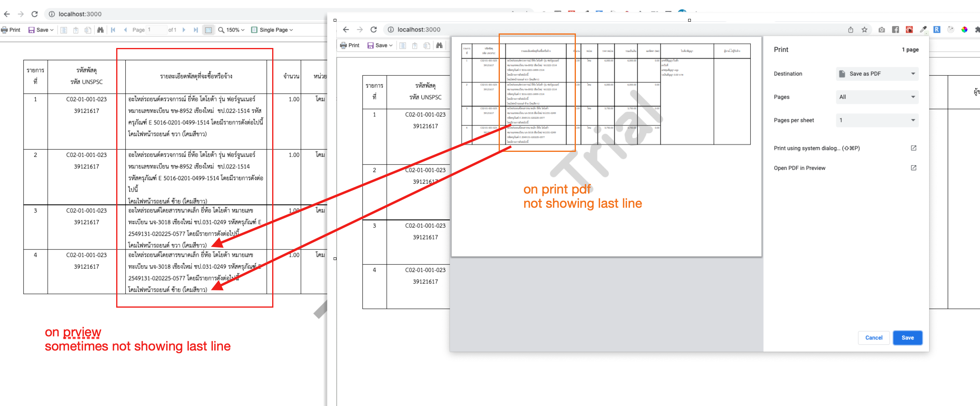The height and width of the screenshot is (406, 980).
Task: Click Save button in print dialog
Action: 908,338
